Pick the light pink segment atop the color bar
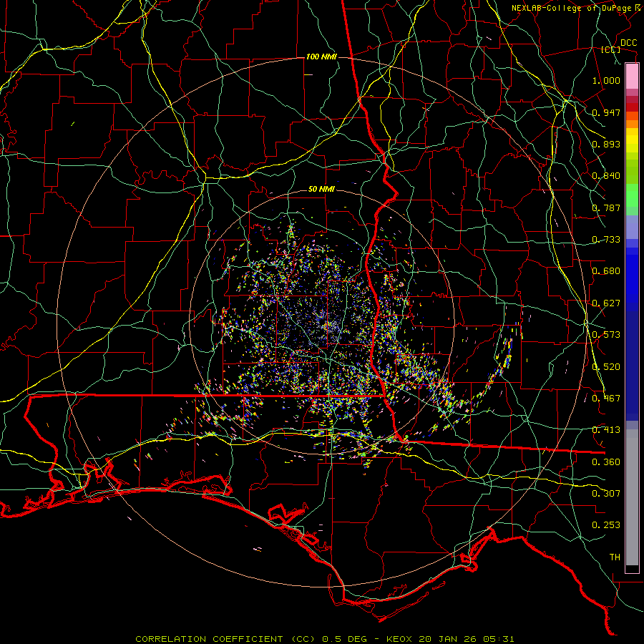This screenshot has height=644, width=644. coord(632,77)
